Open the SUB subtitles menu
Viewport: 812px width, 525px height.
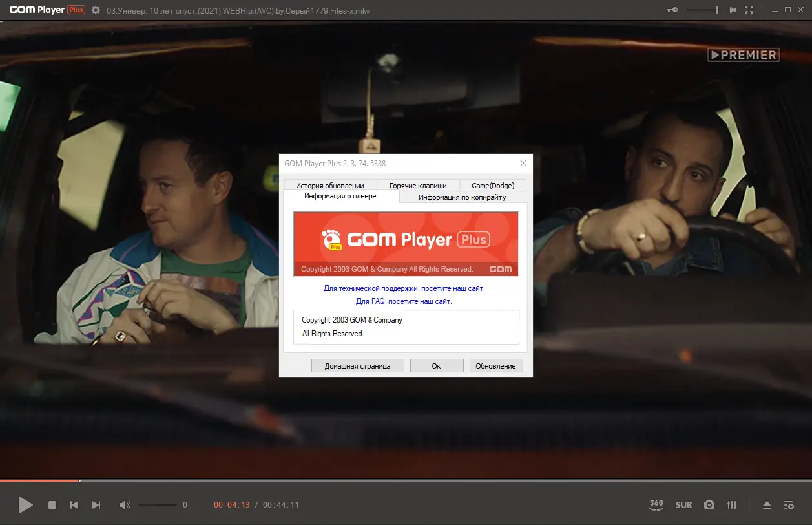(x=683, y=505)
